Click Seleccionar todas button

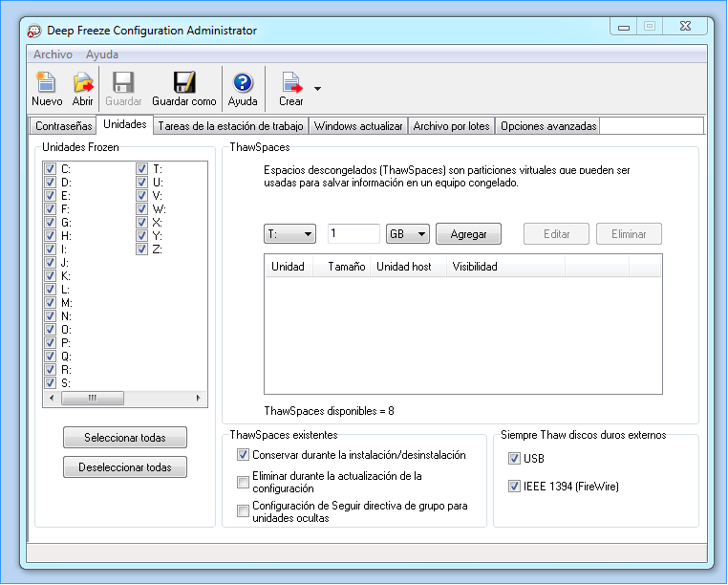(125, 438)
